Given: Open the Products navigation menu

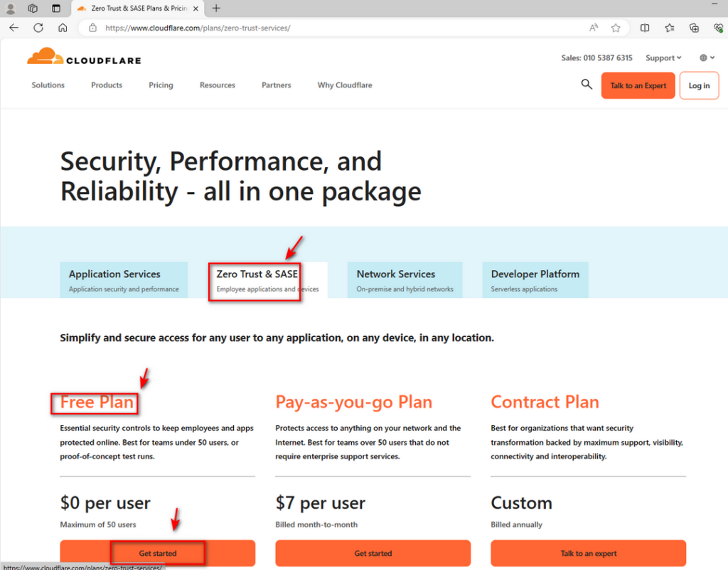Looking at the screenshot, I should [107, 85].
